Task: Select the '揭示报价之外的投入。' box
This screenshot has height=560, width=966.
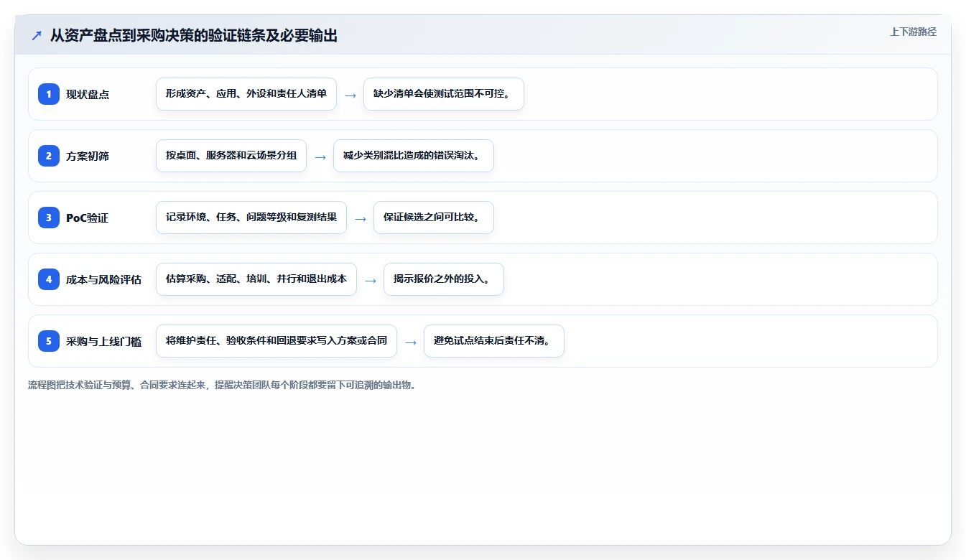Action: [444, 279]
